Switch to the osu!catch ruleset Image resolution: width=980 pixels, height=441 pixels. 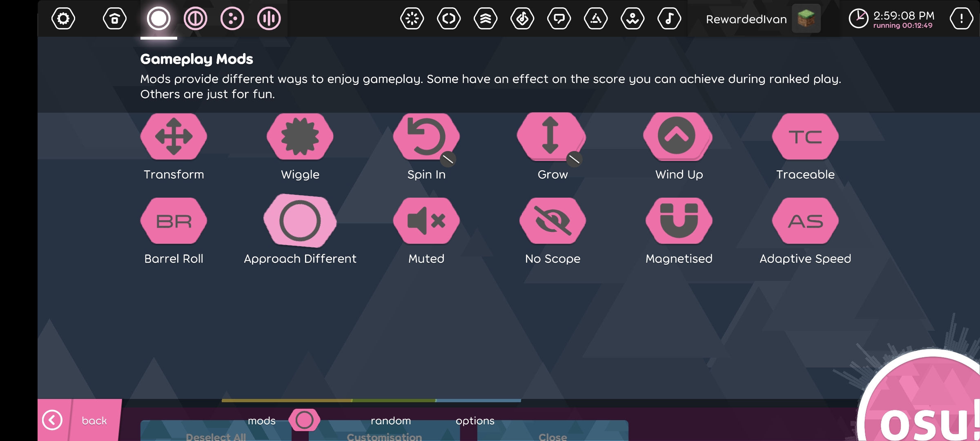pos(233,18)
